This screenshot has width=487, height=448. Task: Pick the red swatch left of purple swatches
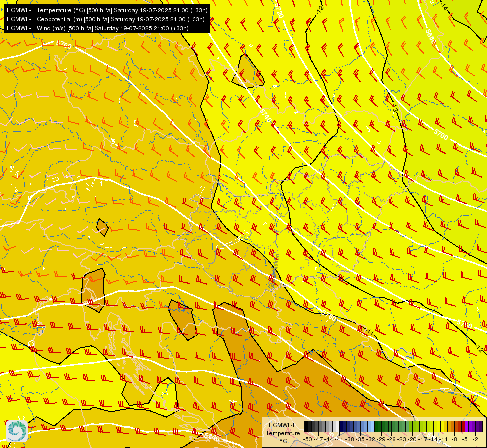[x=463, y=426]
